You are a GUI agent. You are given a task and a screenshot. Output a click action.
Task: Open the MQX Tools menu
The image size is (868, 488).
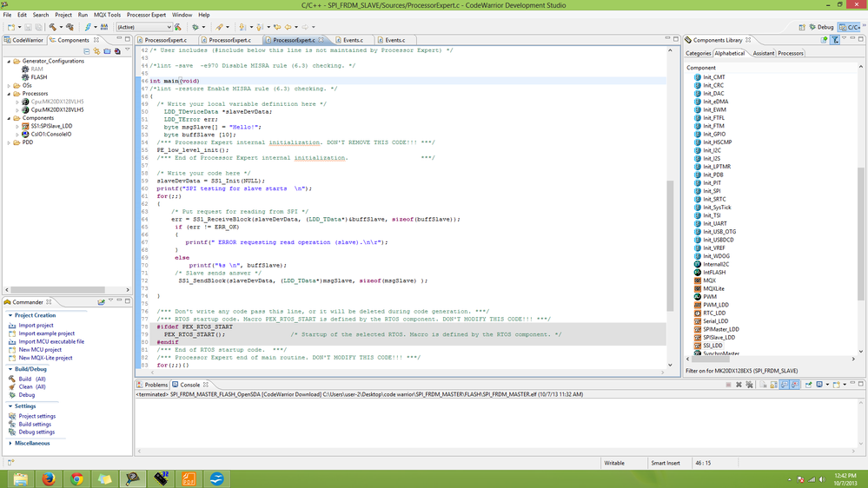click(107, 15)
